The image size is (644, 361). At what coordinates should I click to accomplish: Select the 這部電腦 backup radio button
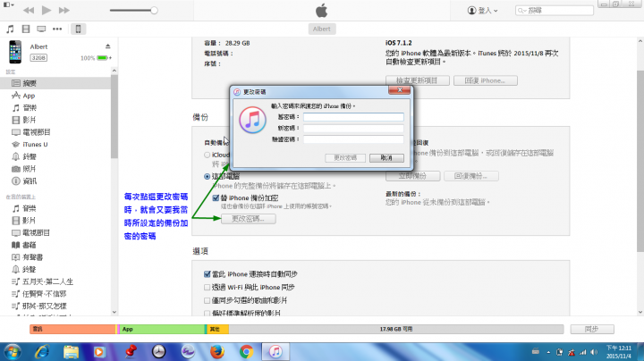[x=208, y=176]
